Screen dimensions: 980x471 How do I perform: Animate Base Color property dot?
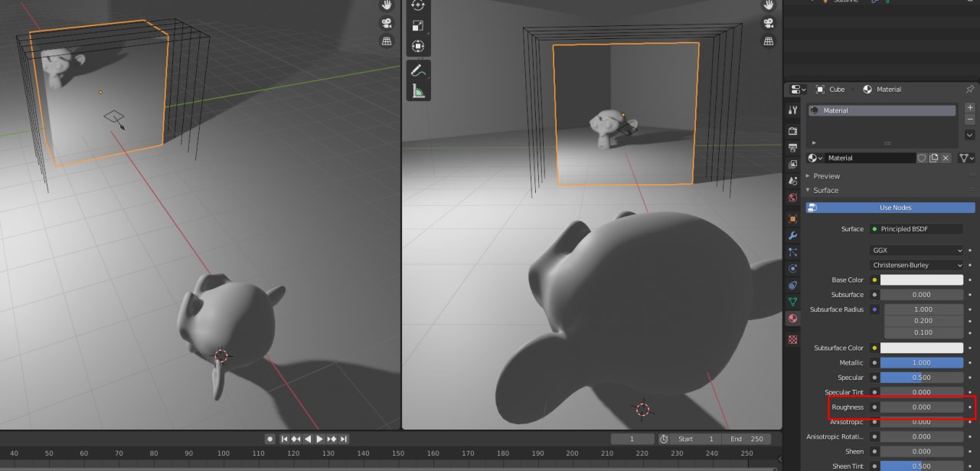click(x=970, y=280)
